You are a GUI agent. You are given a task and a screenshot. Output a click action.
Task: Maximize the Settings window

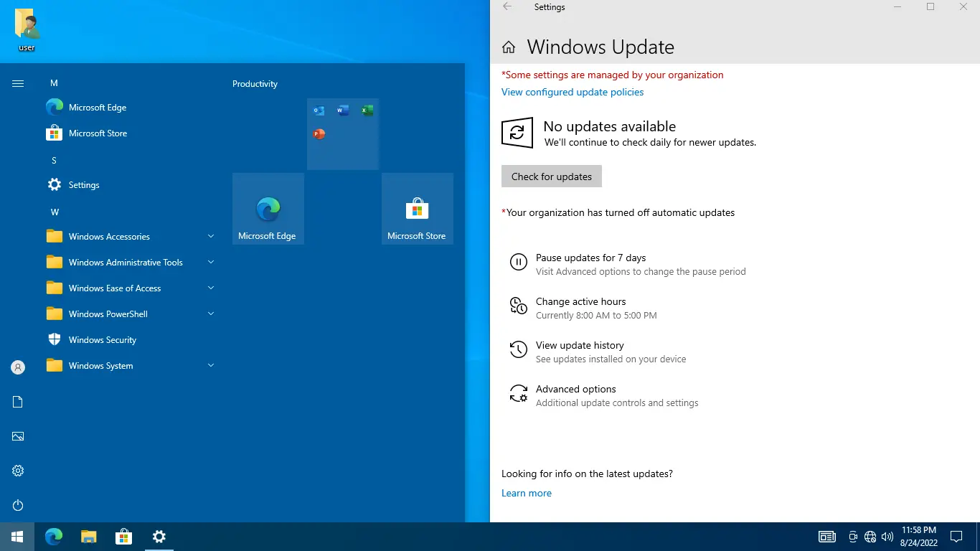click(930, 7)
